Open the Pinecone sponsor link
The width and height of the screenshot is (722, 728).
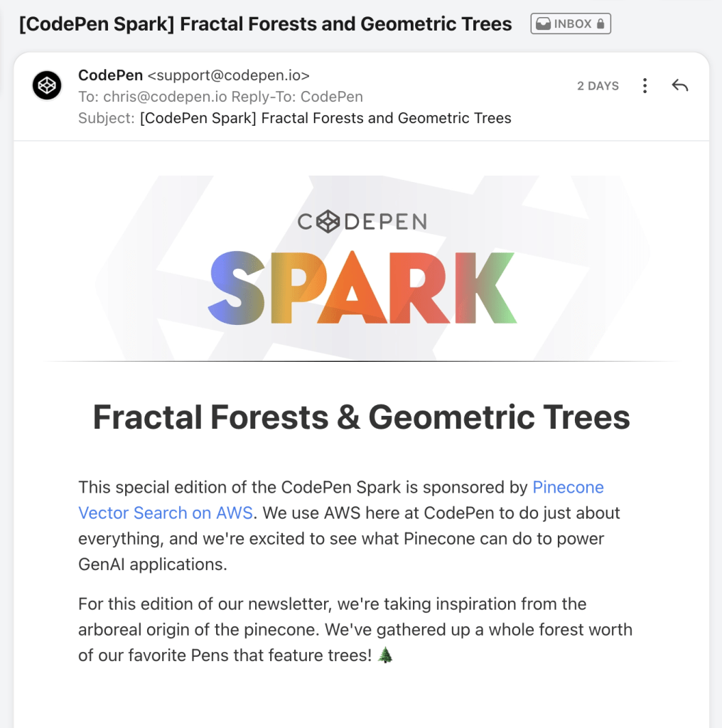click(568, 487)
